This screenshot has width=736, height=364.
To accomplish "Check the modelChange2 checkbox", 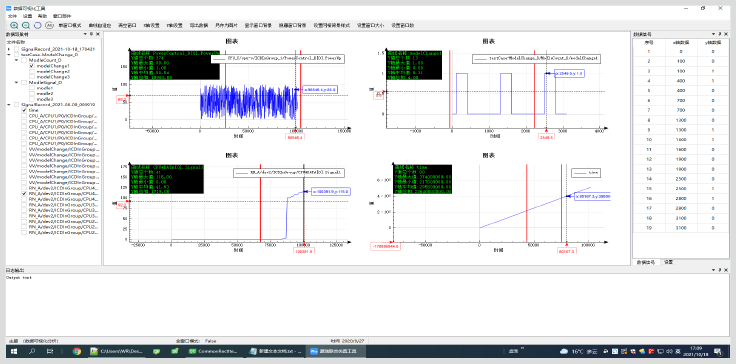I will click(31, 71).
